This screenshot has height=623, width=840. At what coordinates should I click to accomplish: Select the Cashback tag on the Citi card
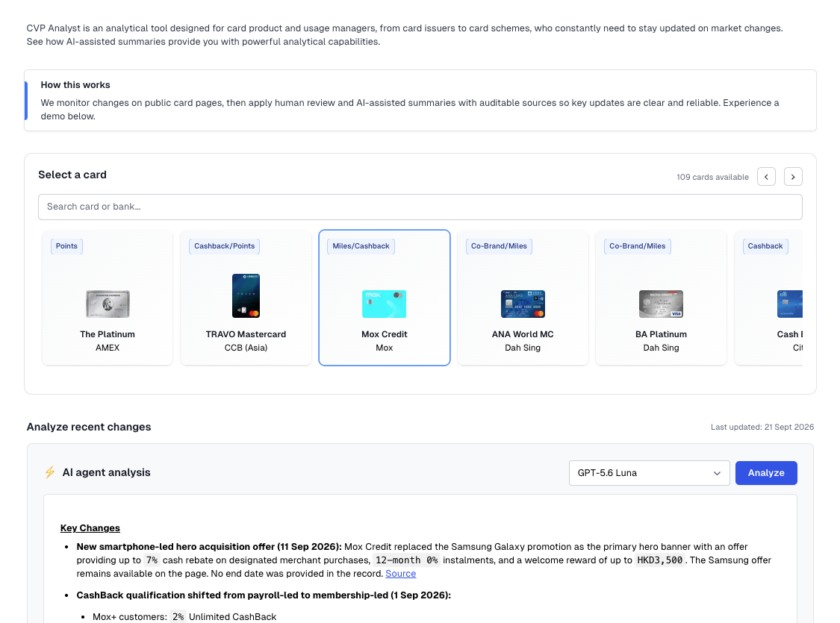click(765, 246)
